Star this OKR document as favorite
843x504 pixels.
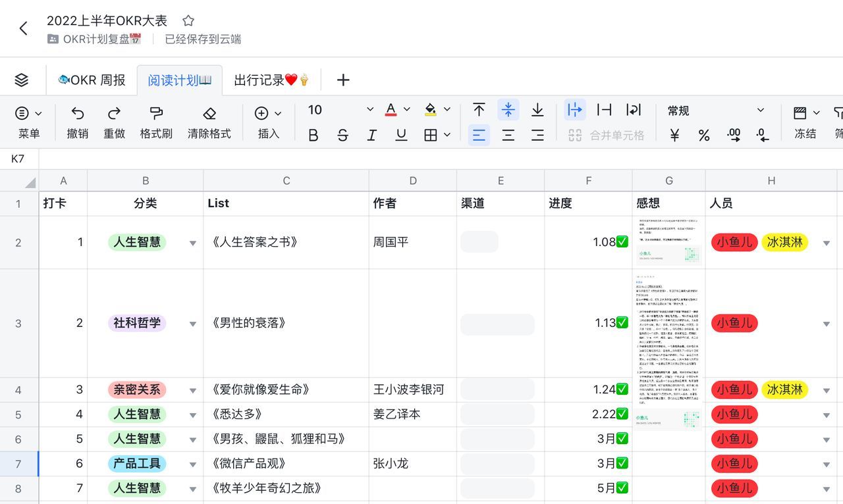click(x=188, y=21)
